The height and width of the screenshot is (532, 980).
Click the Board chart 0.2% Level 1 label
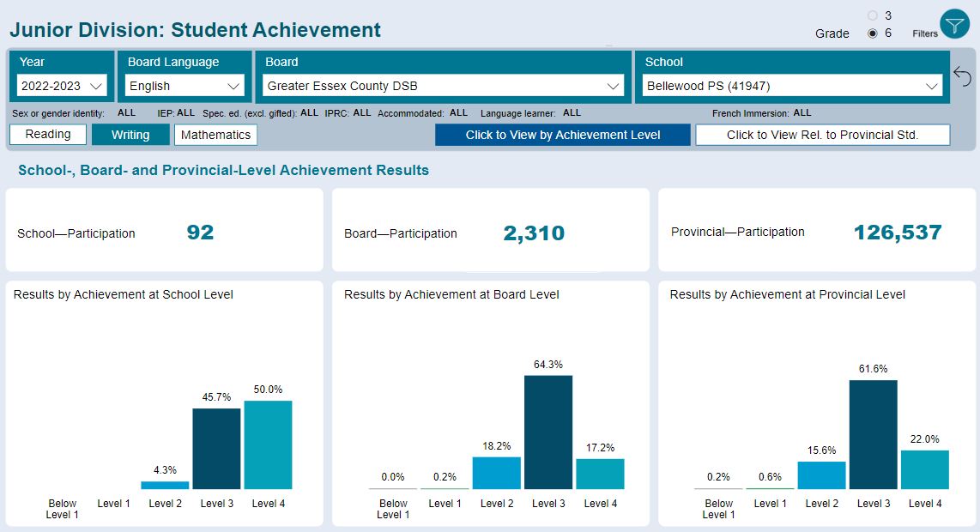tap(445, 477)
